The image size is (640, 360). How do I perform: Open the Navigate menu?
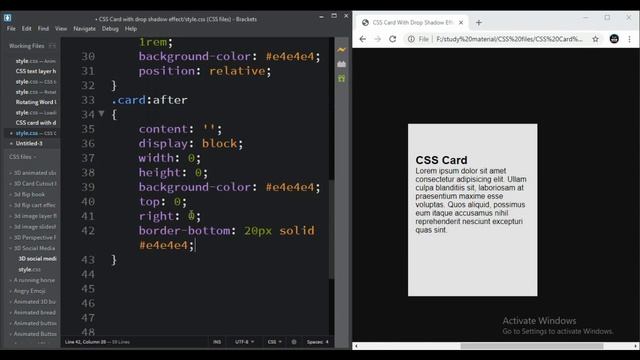84,29
